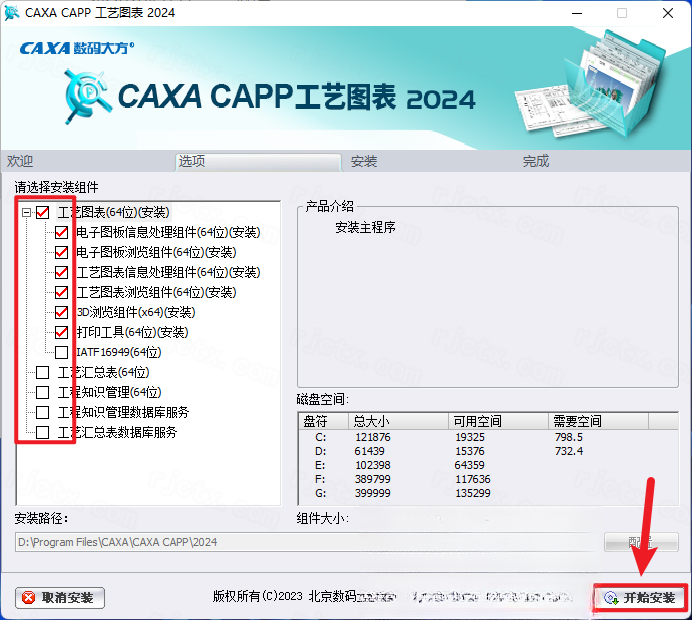Image resolution: width=692 pixels, height=620 pixels.
Task: Select 工程知识管理(64位) tree label
Action: pyautogui.click(x=109, y=392)
